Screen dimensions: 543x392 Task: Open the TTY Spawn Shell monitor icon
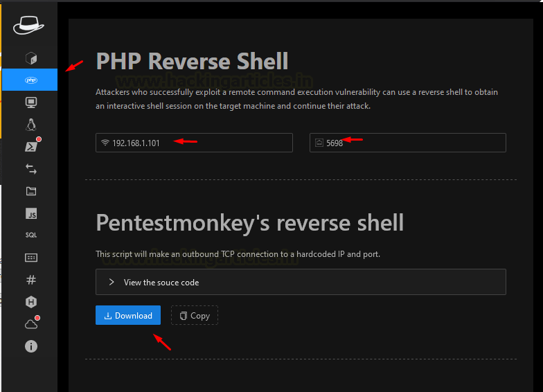31,103
